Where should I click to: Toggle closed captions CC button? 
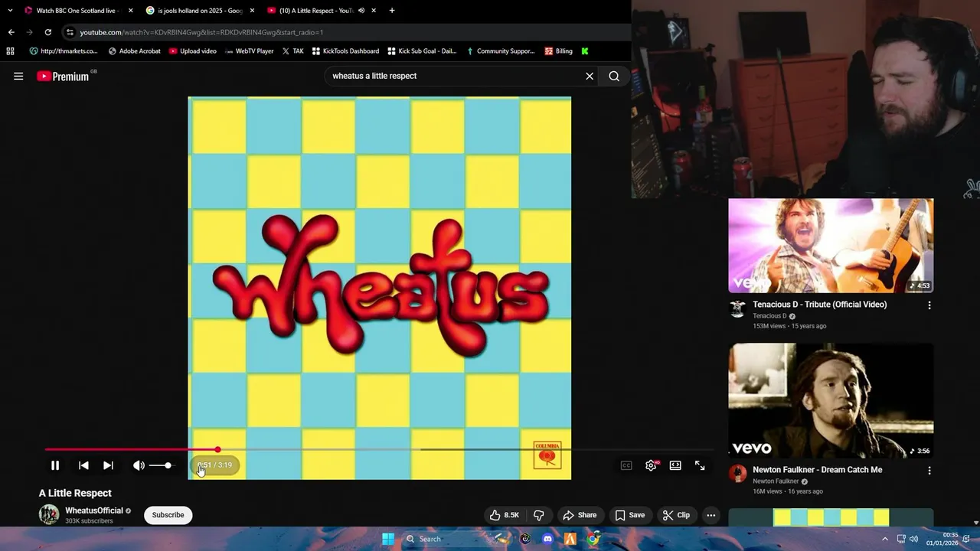(626, 465)
